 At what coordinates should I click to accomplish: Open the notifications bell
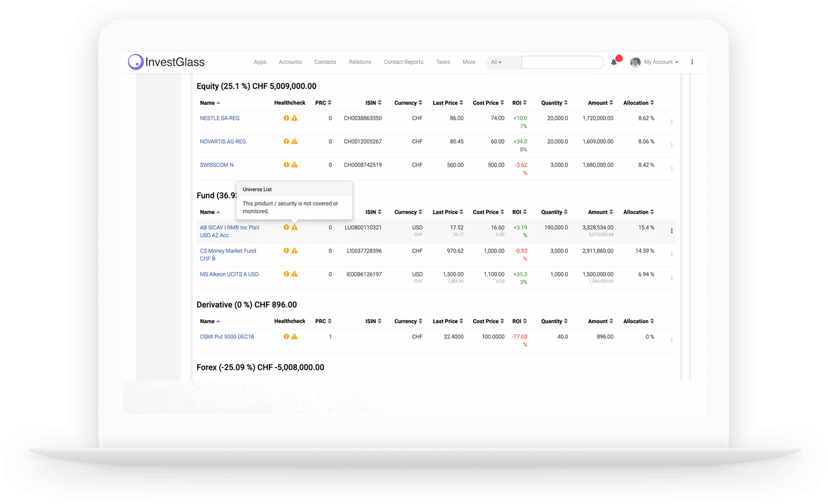coord(614,62)
